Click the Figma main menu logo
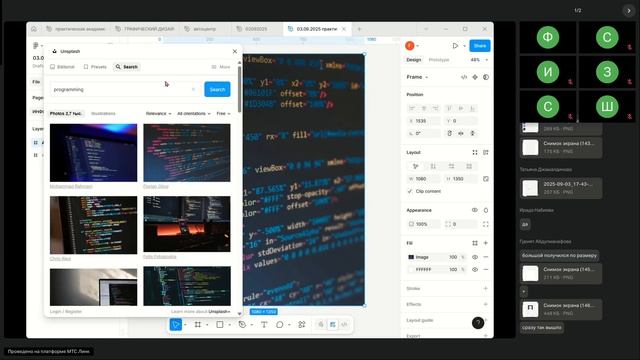 [x=36, y=45]
